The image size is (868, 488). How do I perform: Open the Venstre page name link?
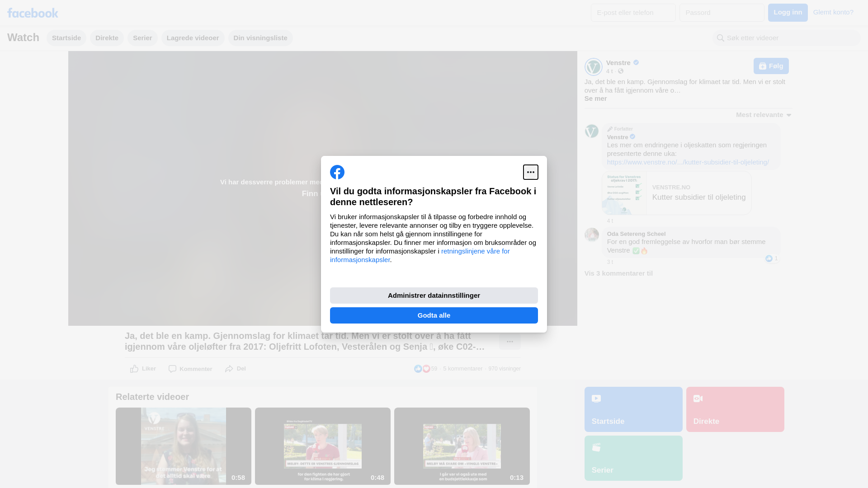pos(618,63)
